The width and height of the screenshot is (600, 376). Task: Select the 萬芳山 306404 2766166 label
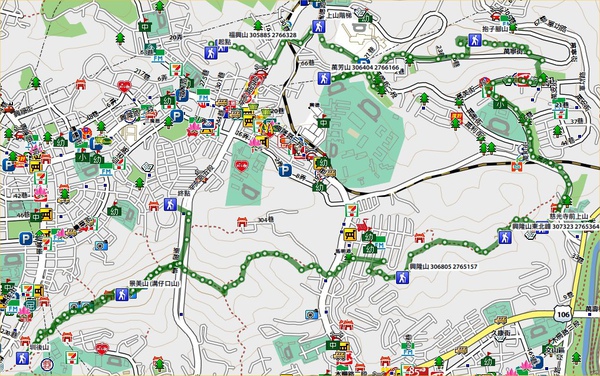365,67
